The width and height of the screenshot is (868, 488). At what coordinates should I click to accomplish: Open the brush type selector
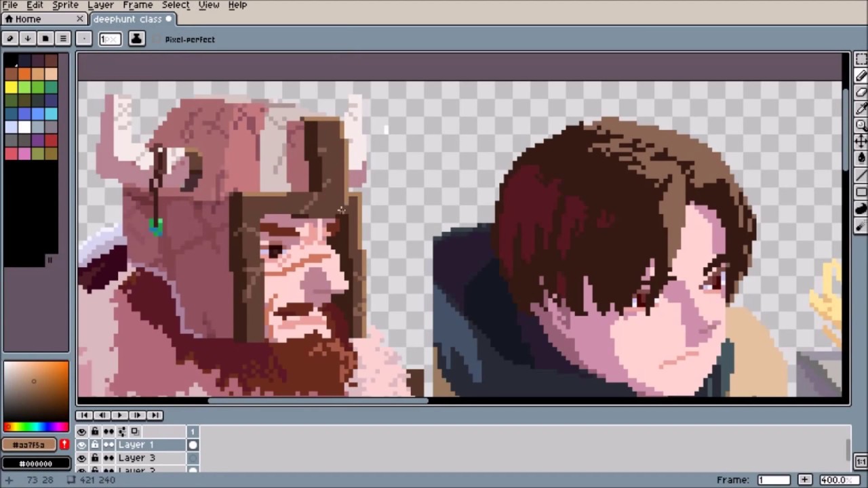click(x=83, y=39)
